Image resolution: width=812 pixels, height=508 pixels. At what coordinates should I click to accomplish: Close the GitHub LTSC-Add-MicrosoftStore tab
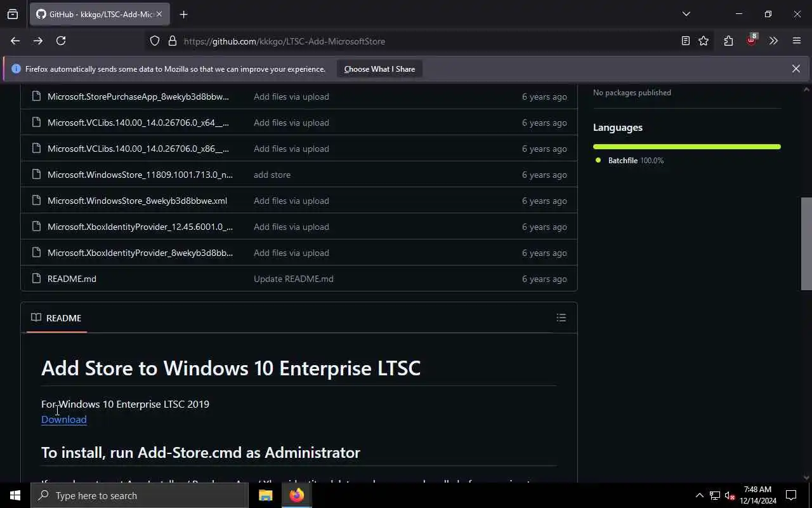click(x=159, y=14)
